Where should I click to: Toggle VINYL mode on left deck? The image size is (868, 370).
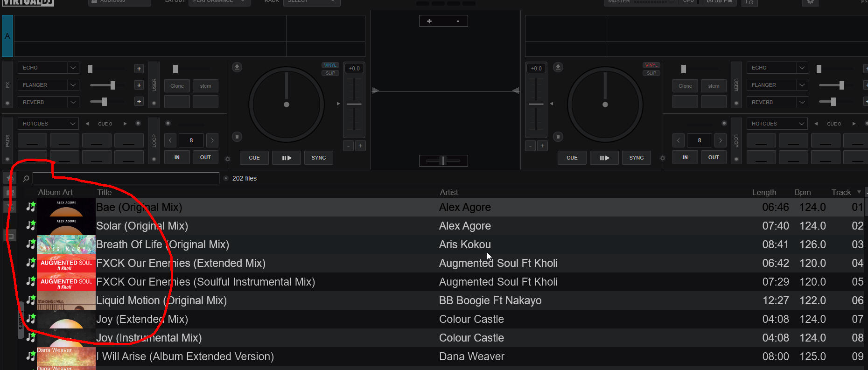(x=330, y=65)
